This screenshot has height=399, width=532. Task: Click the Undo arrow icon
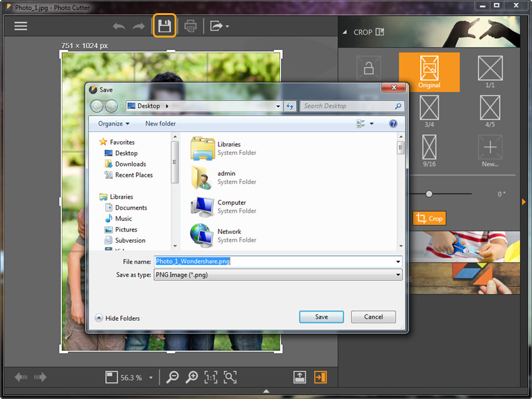point(119,26)
